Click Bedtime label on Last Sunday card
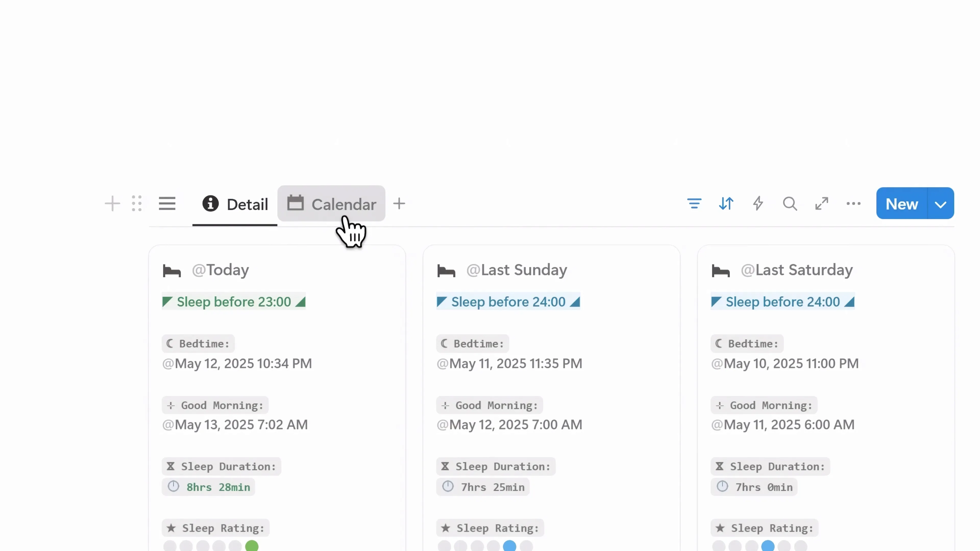Image resolution: width=980 pixels, height=551 pixels. pos(472,344)
